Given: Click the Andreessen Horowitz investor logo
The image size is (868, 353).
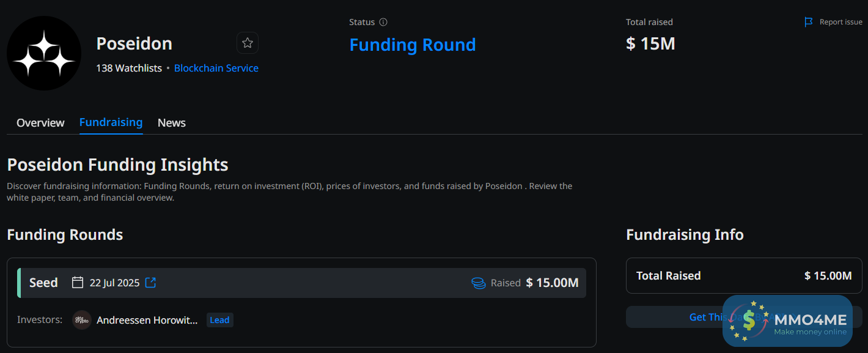Looking at the screenshot, I should [x=82, y=320].
